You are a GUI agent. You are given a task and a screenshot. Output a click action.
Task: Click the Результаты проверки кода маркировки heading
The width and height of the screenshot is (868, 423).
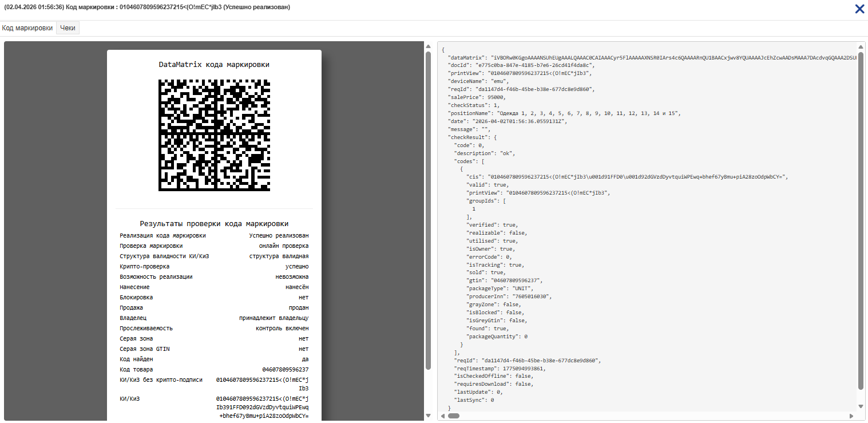(x=214, y=224)
